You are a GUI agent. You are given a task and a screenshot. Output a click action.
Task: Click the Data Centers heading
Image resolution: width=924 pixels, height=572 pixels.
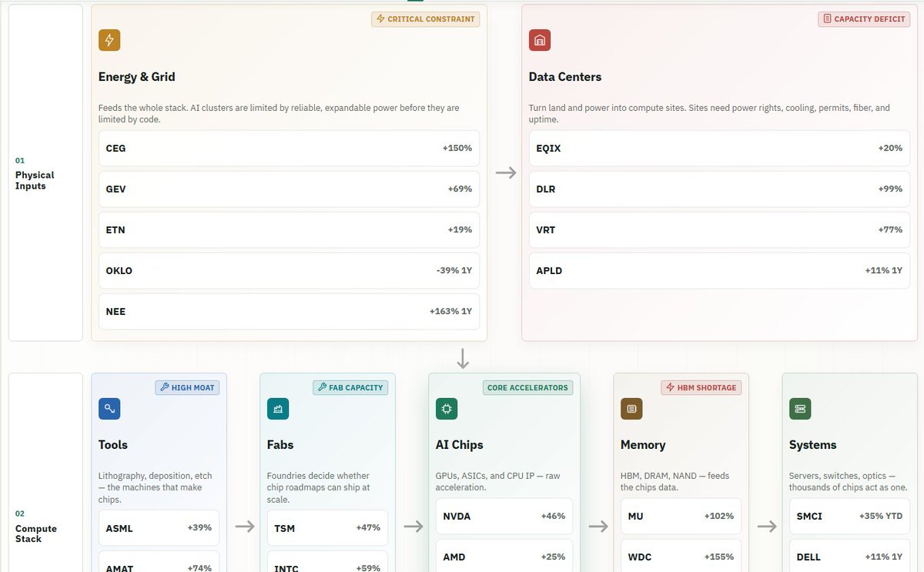(565, 77)
